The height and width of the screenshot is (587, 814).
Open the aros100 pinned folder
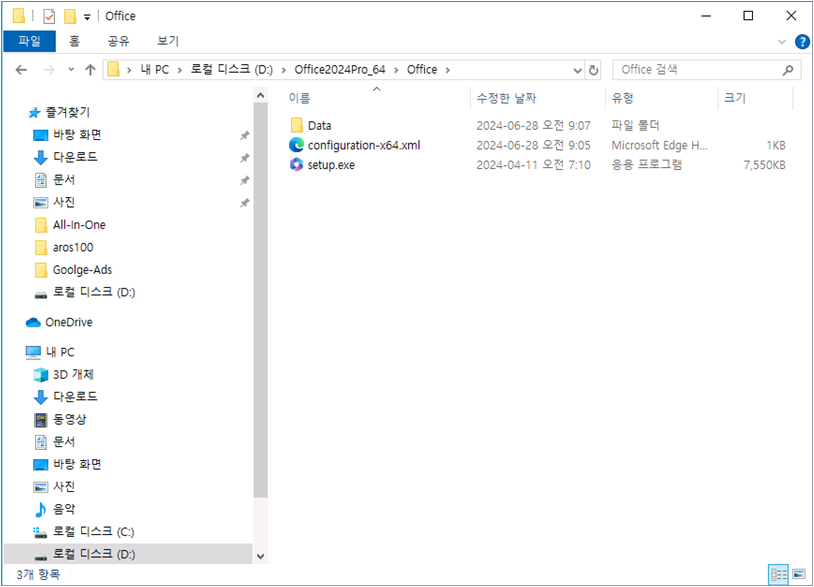pos(63,247)
